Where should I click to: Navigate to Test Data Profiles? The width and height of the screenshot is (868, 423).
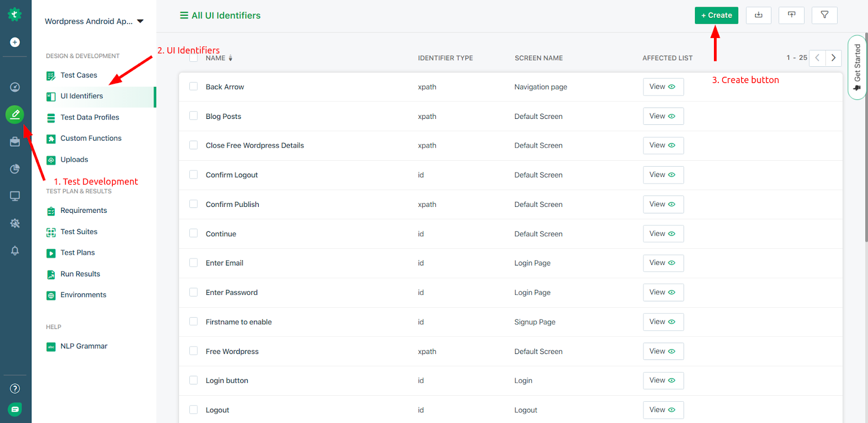[90, 117]
